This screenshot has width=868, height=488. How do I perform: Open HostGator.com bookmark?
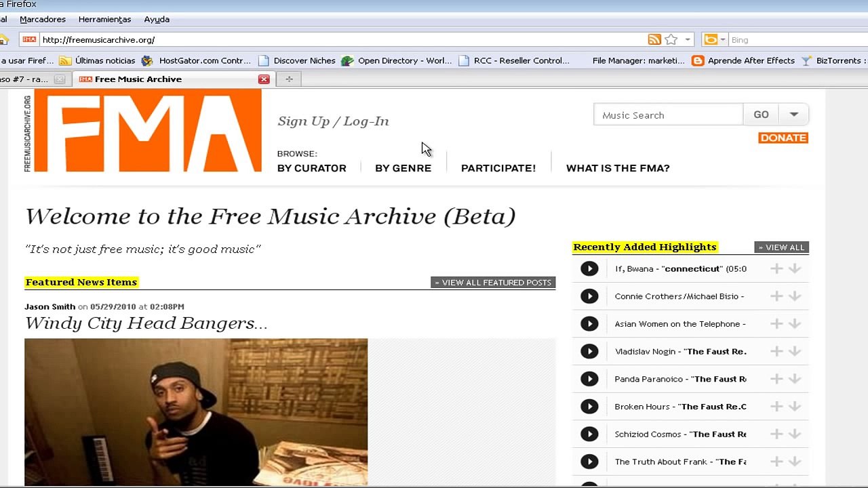click(x=196, y=60)
